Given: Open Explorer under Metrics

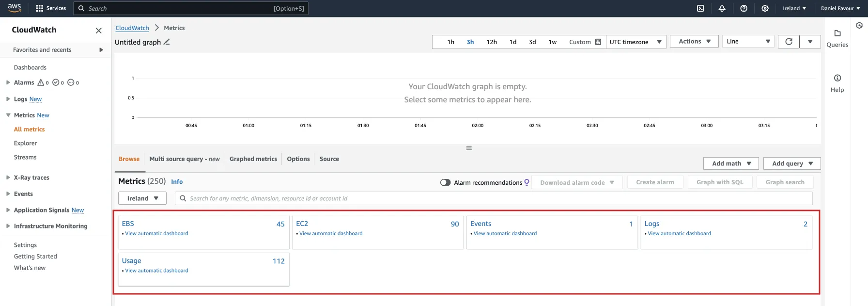Looking at the screenshot, I should 25,143.
